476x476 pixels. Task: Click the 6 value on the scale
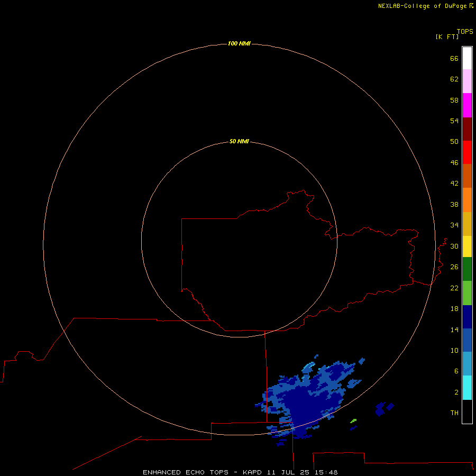pyautogui.click(x=456, y=371)
